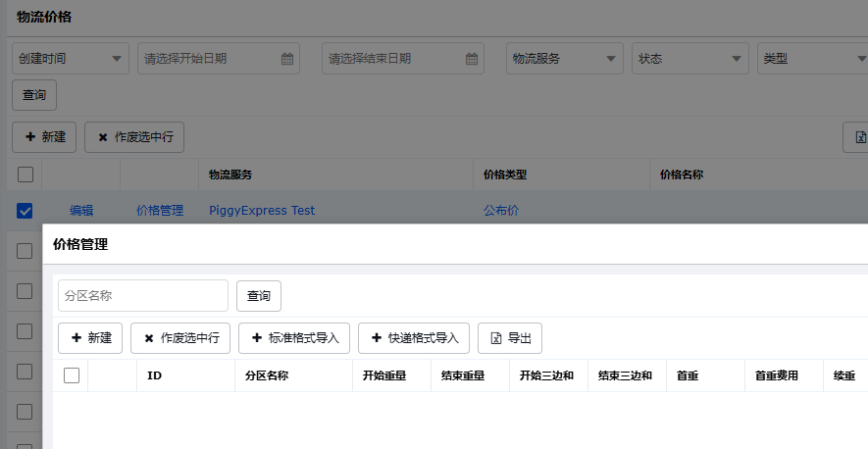Import using 快递格式导入 button

click(413, 338)
